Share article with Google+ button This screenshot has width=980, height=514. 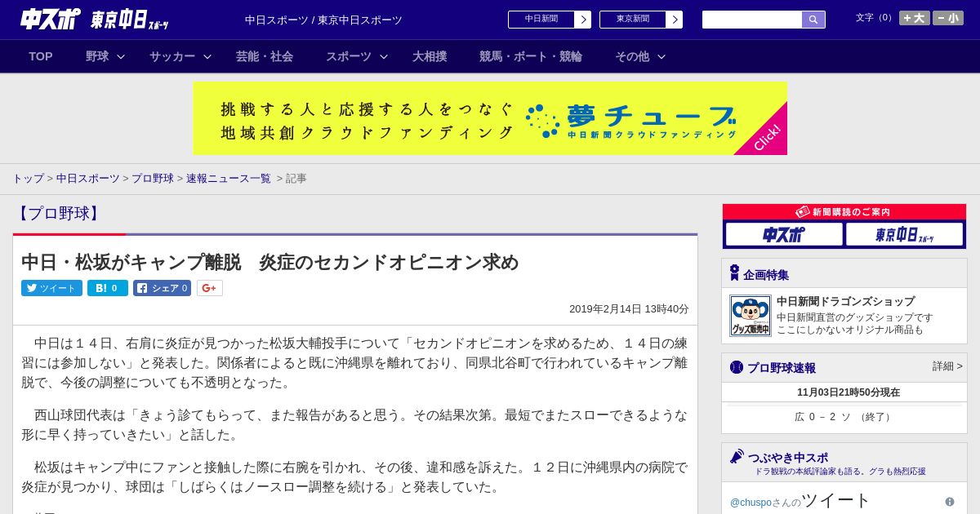[x=209, y=288]
